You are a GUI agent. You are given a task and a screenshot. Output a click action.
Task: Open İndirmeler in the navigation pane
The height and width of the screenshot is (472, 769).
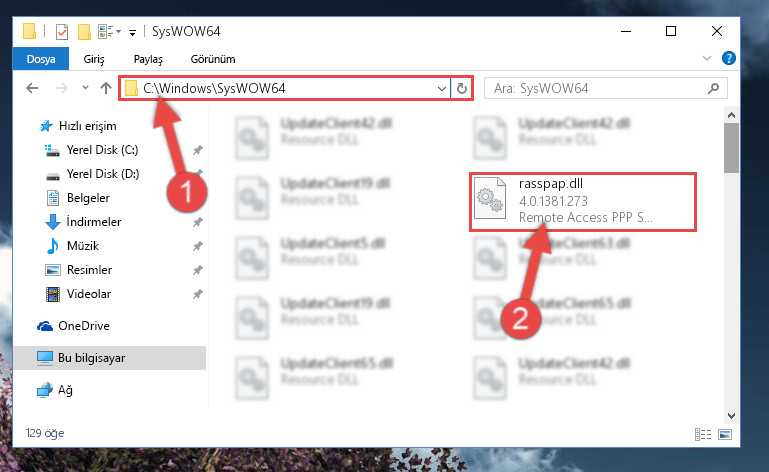[94, 222]
